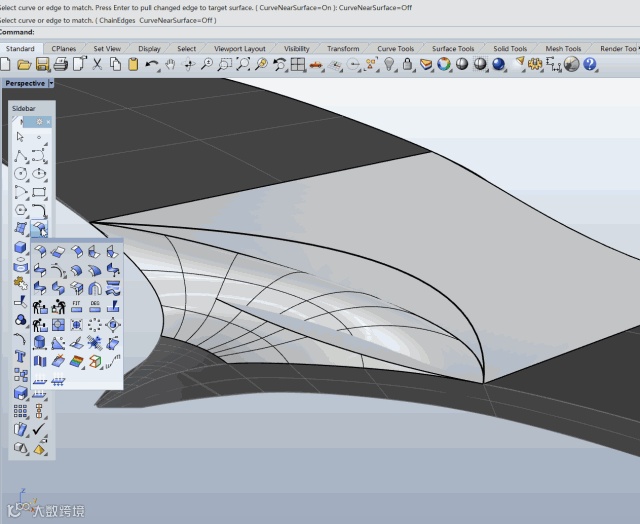Open the Sidebar gear options menu

point(39,121)
